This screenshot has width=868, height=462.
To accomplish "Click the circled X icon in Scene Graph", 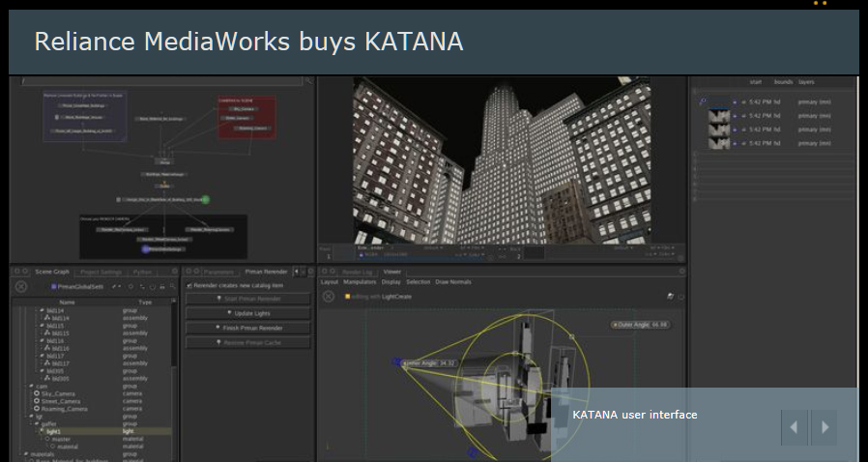I will tap(21, 287).
